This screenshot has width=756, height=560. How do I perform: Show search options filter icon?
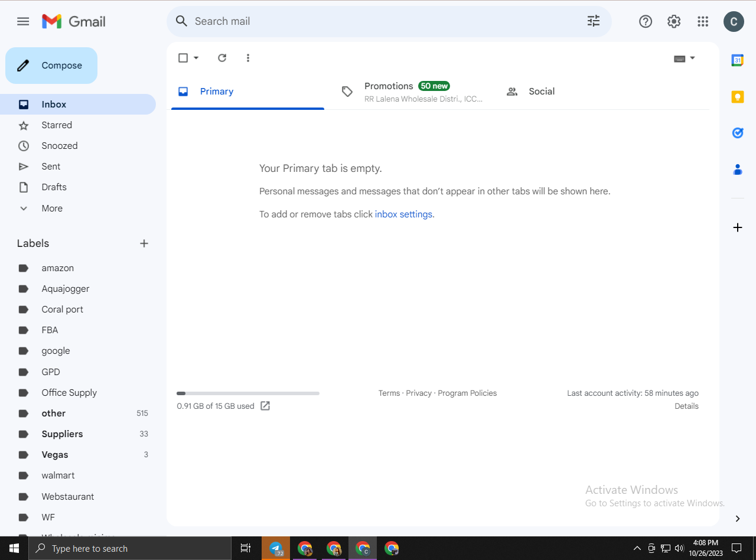(x=594, y=21)
